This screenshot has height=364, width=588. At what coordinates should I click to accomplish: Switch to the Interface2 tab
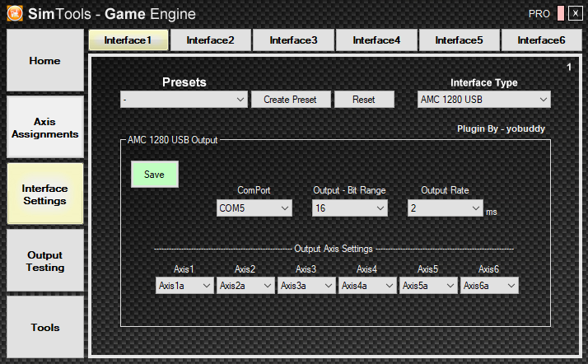pos(210,40)
